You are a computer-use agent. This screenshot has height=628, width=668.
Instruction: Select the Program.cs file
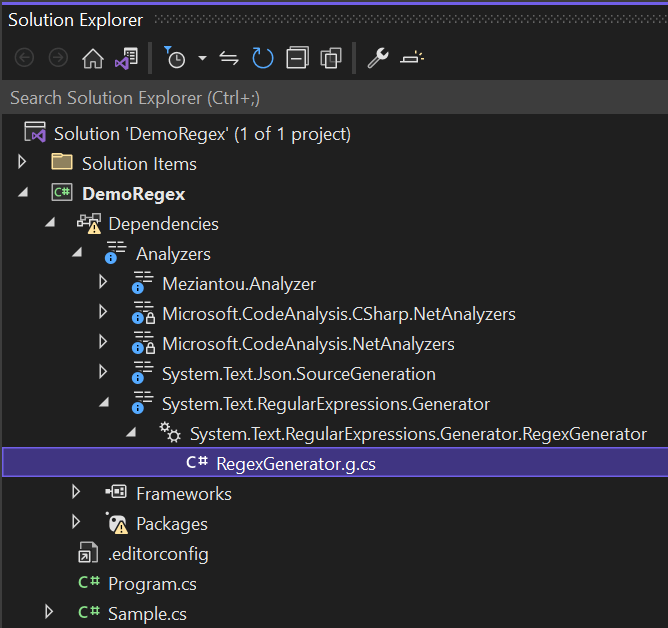click(x=151, y=583)
